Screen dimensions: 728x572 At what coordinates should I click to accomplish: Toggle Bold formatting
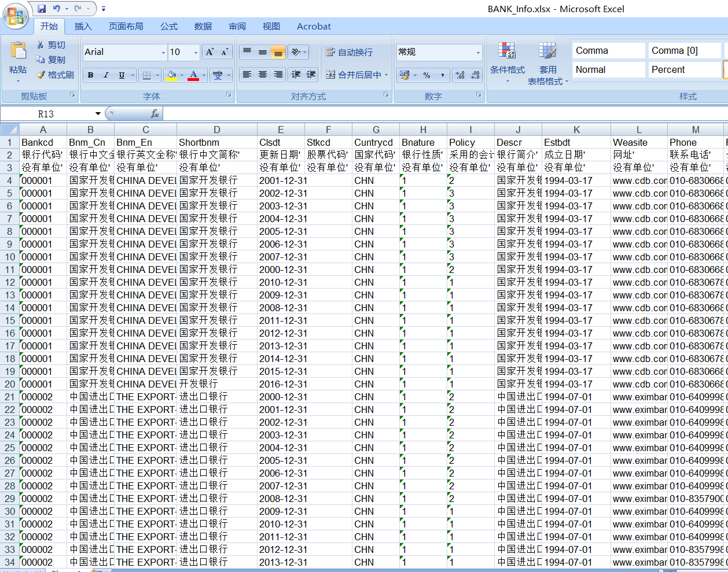(90, 75)
